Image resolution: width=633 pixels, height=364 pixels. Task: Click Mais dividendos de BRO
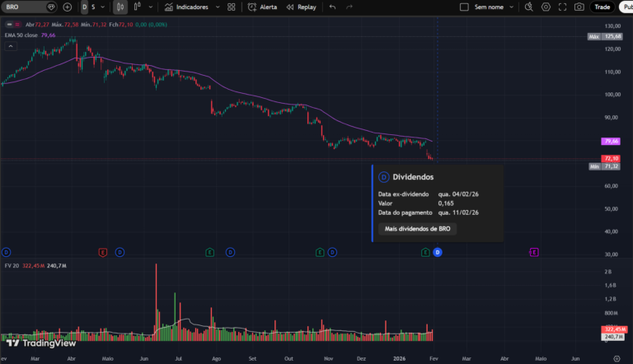point(417,229)
